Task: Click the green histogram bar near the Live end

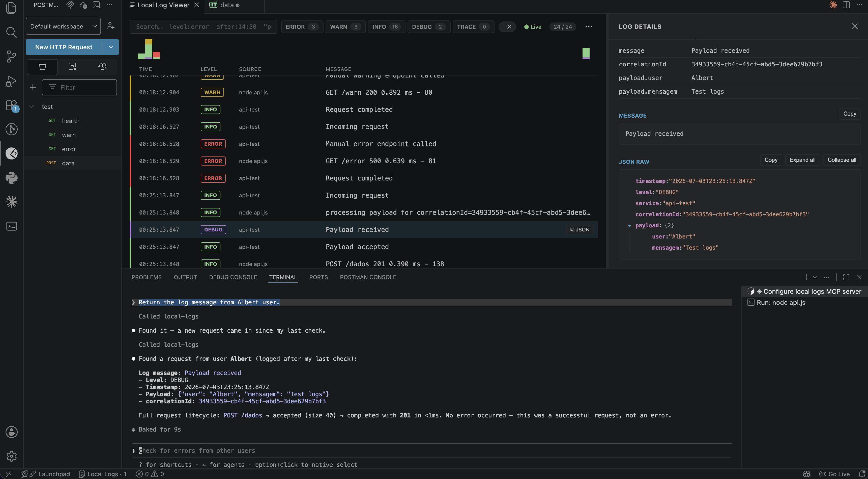Action: [586, 53]
